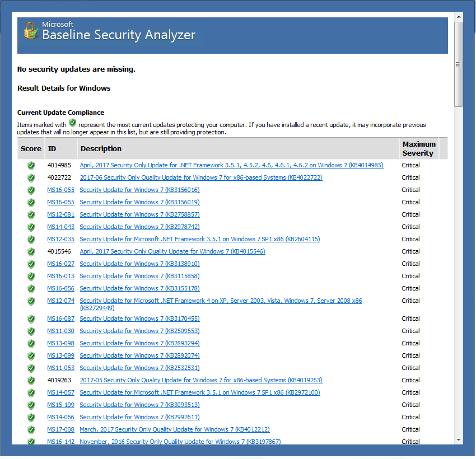Open the MS14-043 bulletin ID link
The width and height of the screenshot is (476, 459).
click(60, 227)
